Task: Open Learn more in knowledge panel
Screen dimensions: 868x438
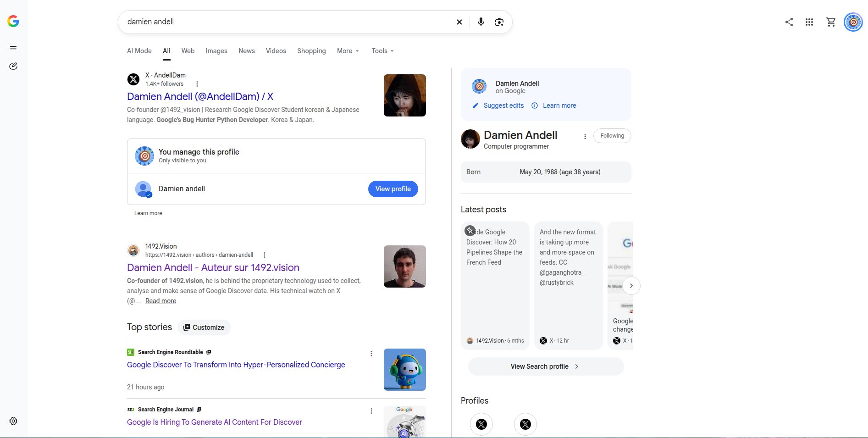Action: click(554, 105)
